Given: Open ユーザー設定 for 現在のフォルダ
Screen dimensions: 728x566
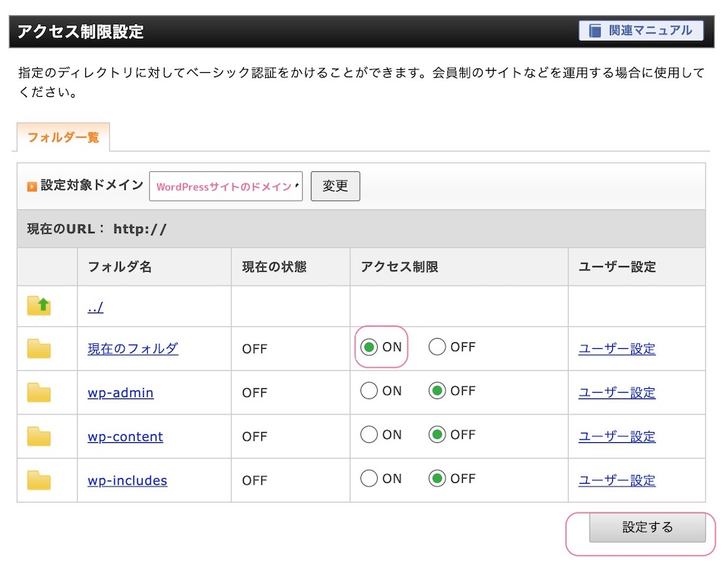Looking at the screenshot, I should [x=617, y=348].
